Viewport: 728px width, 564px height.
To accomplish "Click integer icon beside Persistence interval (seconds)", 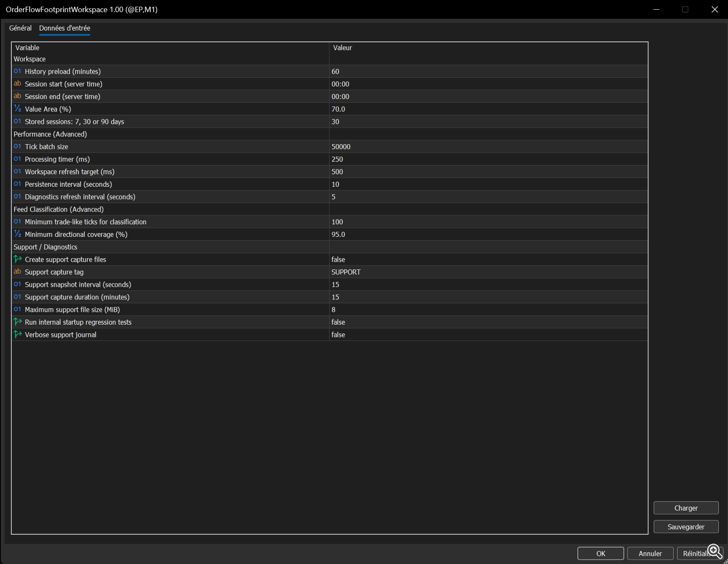I will [x=17, y=184].
